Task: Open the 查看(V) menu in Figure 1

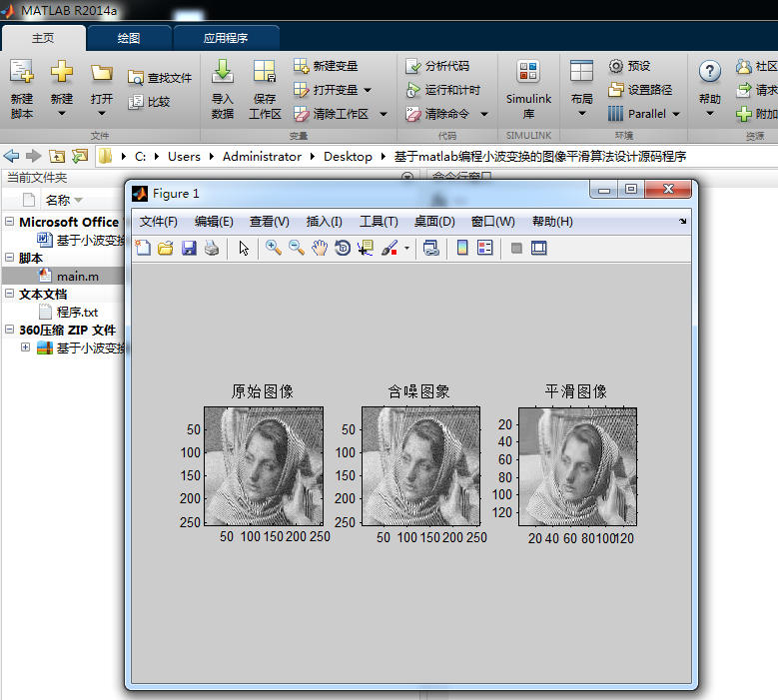Action: tap(270, 222)
